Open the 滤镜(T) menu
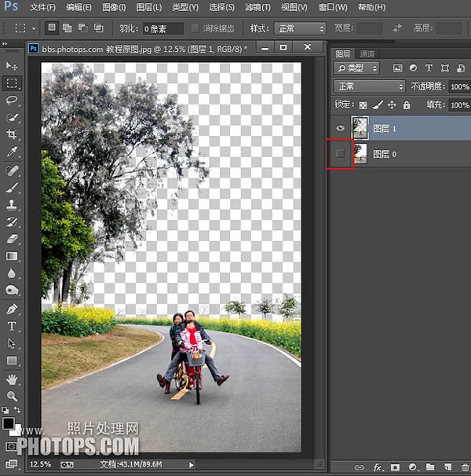Image resolution: width=471 pixels, height=476 pixels. pos(257,7)
